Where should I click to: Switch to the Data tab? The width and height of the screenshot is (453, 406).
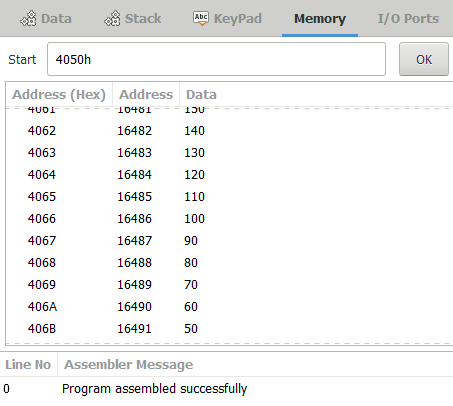46,18
